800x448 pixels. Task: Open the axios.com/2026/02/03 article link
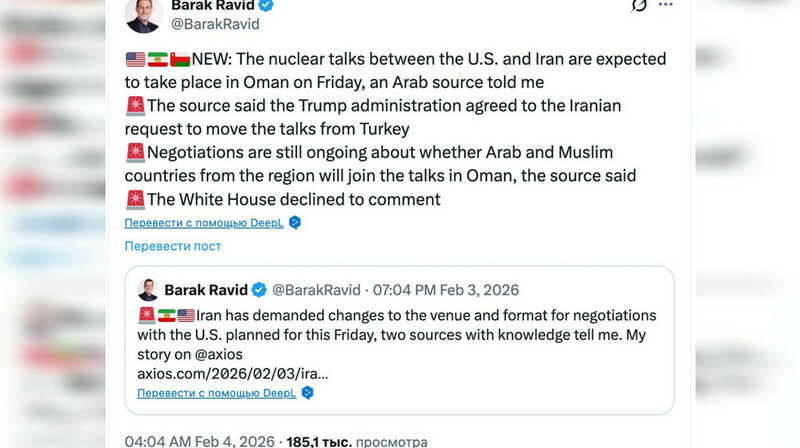[x=232, y=373]
